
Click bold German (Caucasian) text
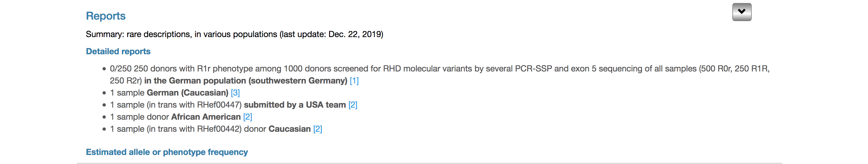[188, 93]
